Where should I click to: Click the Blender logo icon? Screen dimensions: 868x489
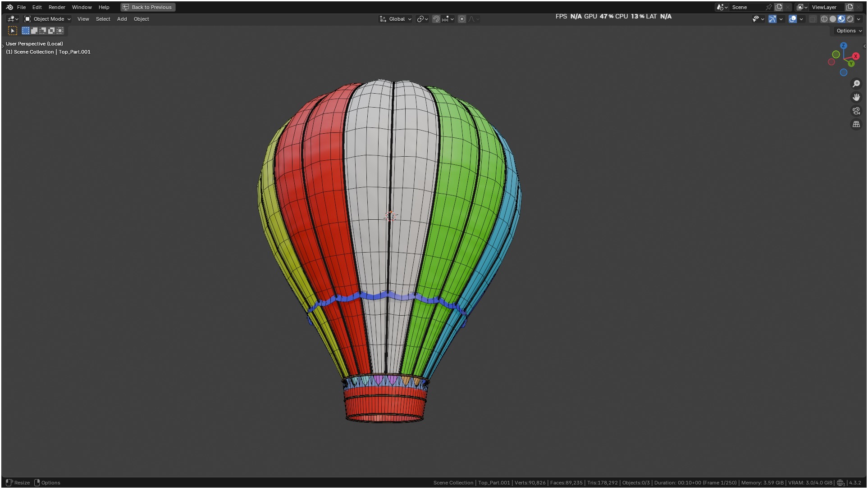[9, 7]
